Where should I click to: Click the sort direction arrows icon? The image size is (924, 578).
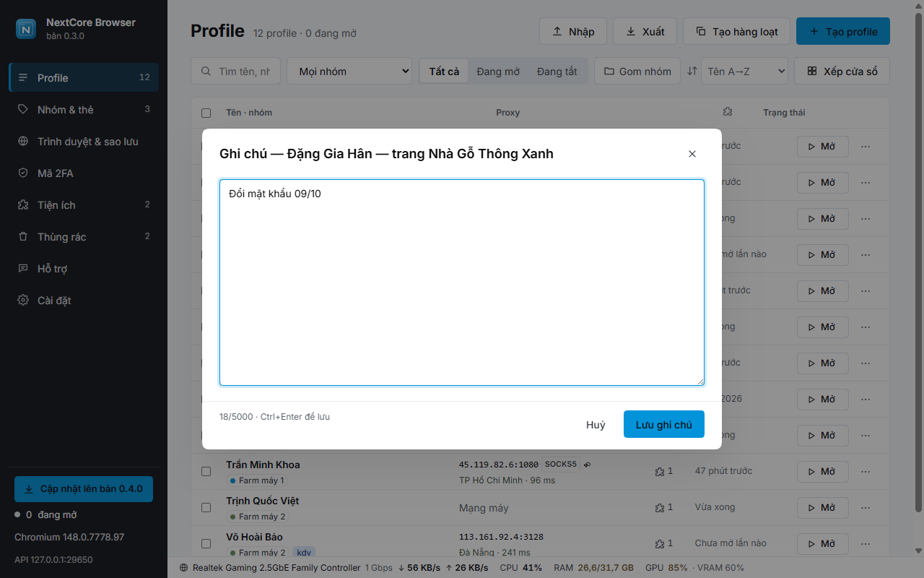pos(692,71)
